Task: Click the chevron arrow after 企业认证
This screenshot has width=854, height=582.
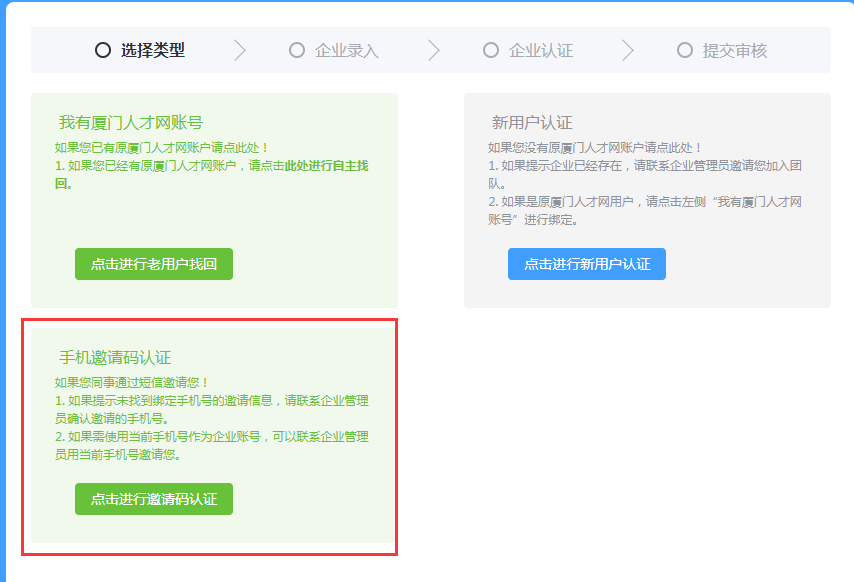Action: click(x=628, y=50)
